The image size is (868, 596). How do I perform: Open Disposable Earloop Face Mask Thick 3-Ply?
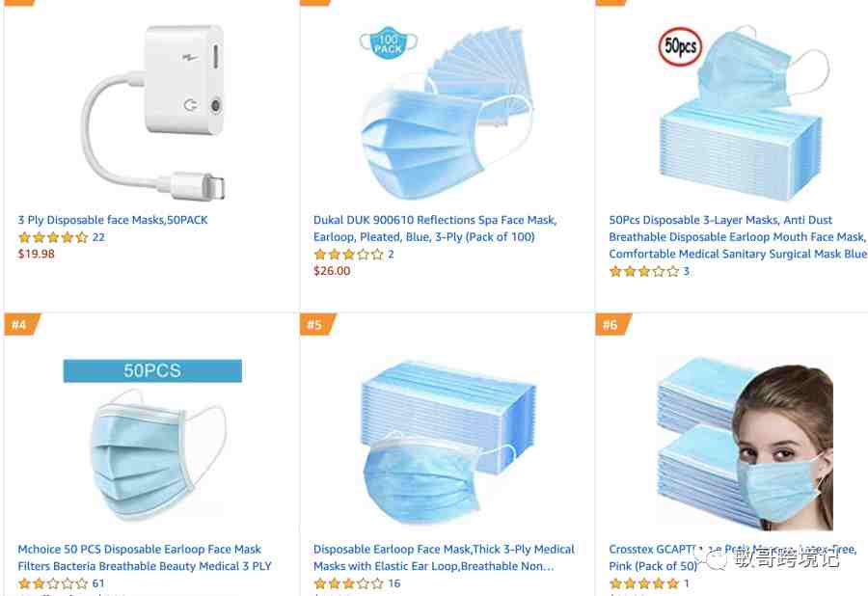tap(444, 557)
